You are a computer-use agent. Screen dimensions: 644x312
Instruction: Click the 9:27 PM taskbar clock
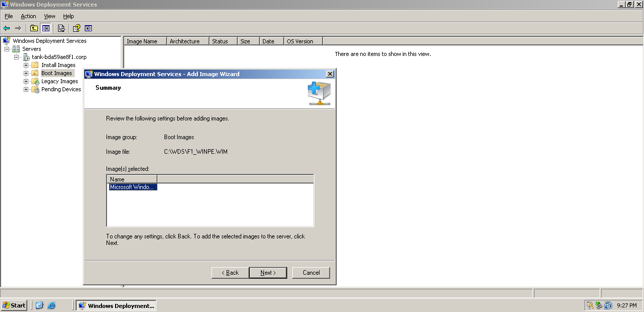pos(626,305)
